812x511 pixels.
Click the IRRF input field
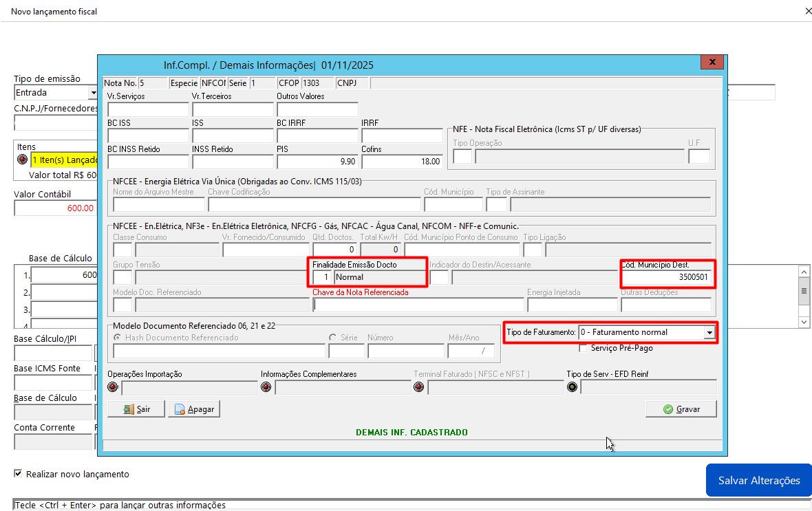pyautogui.click(x=402, y=135)
